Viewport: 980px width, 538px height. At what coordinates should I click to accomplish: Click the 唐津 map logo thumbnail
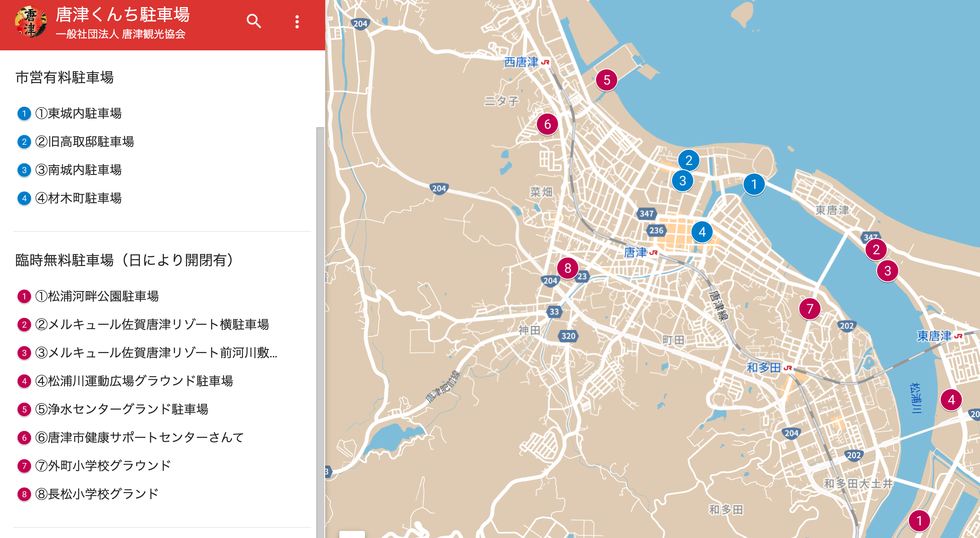30,22
